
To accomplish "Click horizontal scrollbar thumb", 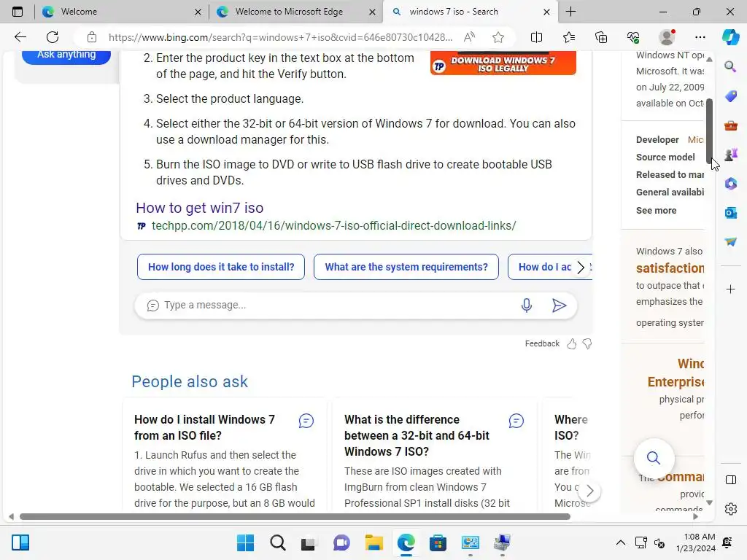I will pyautogui.click(x=295, y=517).
